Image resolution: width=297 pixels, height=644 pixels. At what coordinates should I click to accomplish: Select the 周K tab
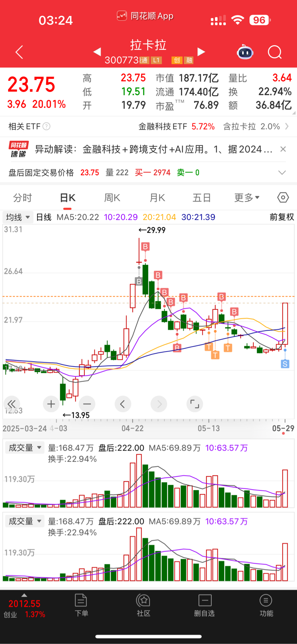[x=112, y=198]
